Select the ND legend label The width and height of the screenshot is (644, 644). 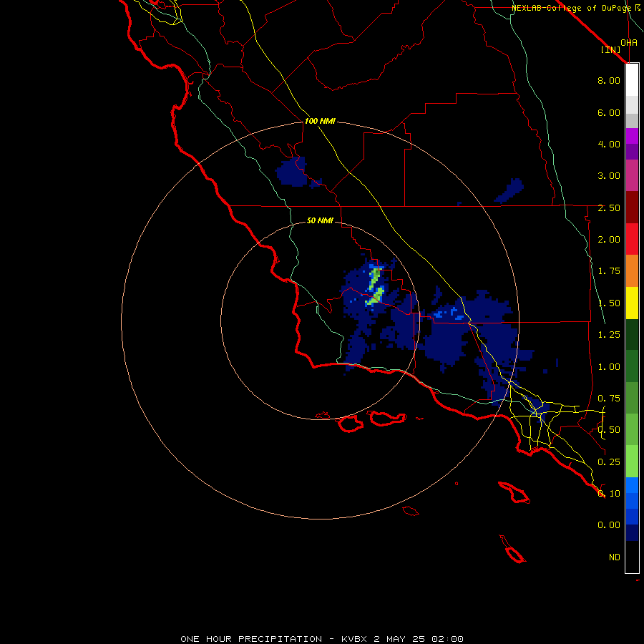(615, 557)
